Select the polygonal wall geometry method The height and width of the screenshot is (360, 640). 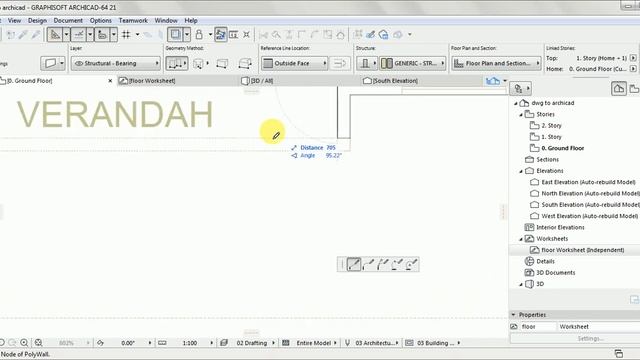pyautogui.click(x=245, y=63)
